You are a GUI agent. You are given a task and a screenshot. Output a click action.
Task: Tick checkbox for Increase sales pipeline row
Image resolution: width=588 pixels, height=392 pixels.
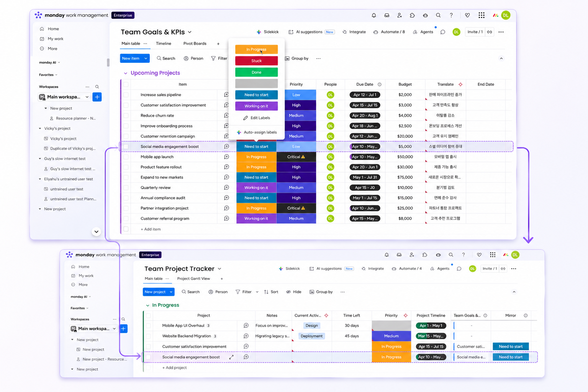(x=126, y=95)
